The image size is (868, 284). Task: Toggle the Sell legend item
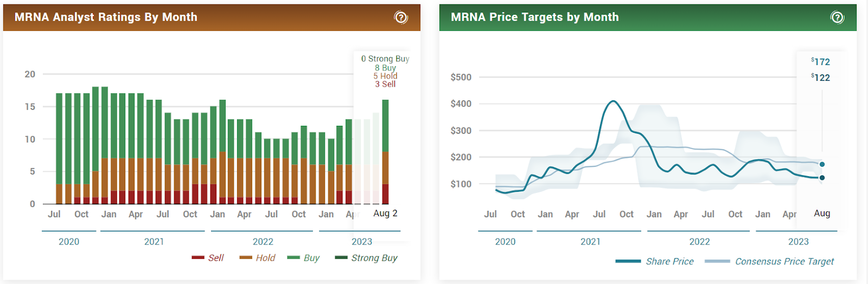[x=208, y=258]
